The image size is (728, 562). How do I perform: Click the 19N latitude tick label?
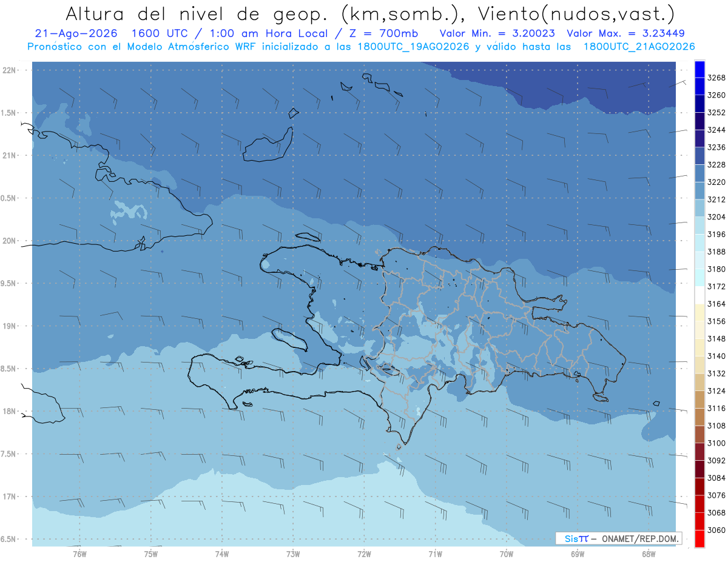tap(10, 326)
